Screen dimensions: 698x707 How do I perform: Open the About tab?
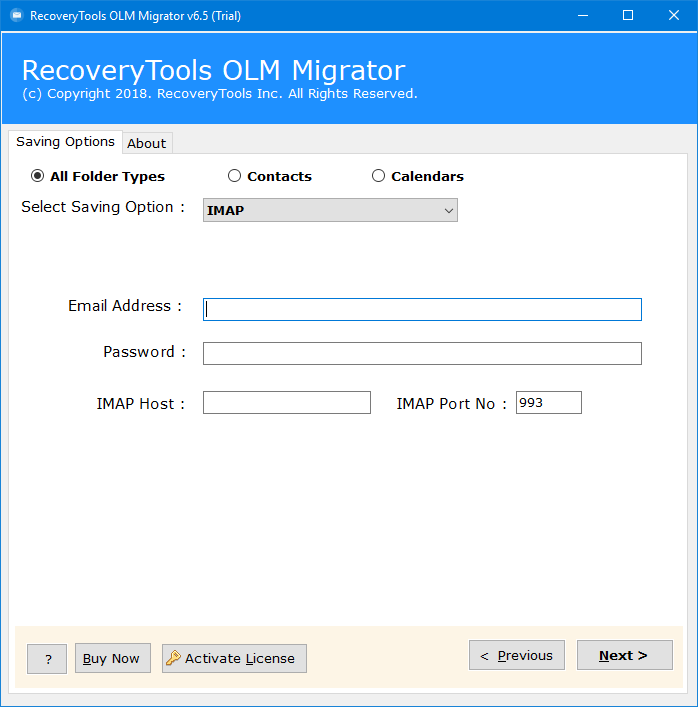147,143
